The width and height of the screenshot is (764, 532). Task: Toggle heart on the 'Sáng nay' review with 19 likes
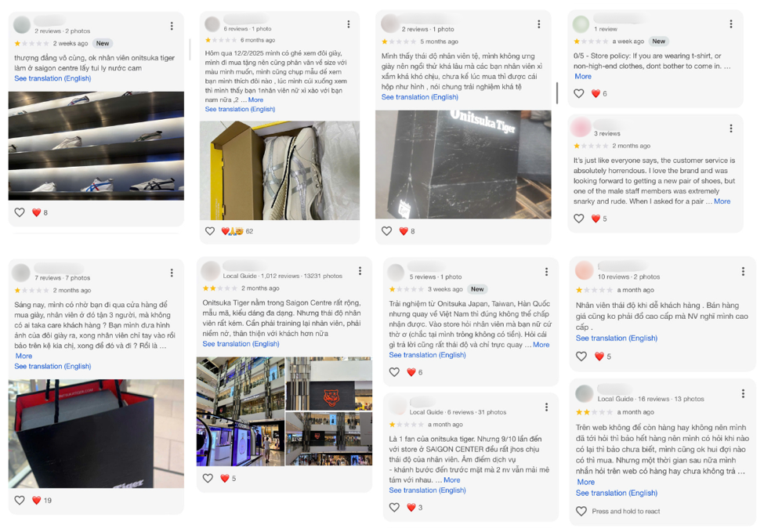pyautogui.click(x=20, y=500)
